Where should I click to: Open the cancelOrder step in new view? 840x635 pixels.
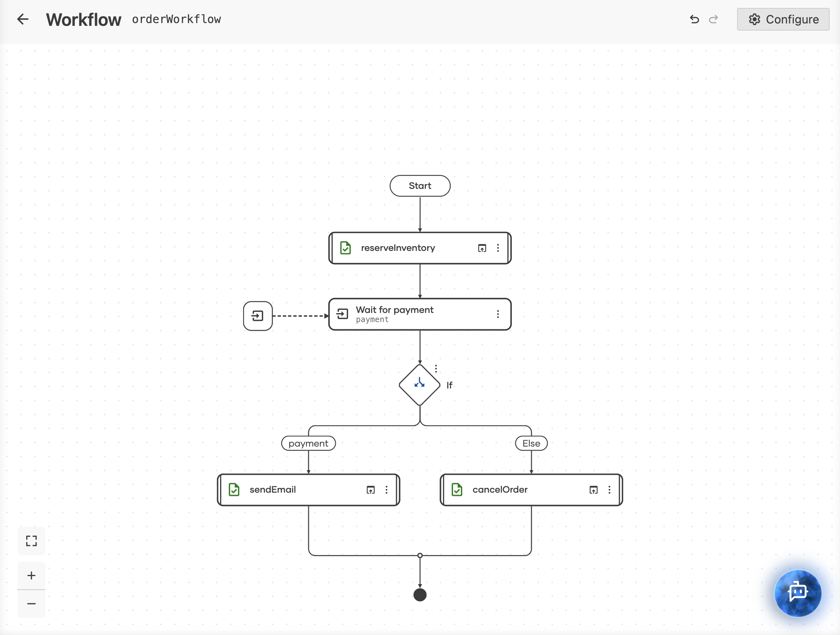click(594, 490)
